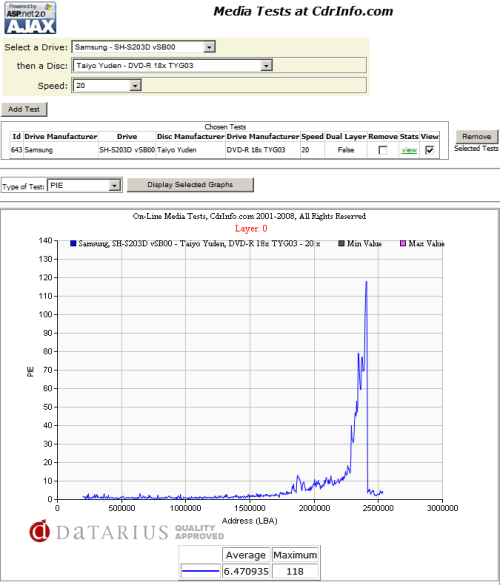Screen dimensions: 500x585
Task: Click the Maximum value 118
Action: pos(295,571)
